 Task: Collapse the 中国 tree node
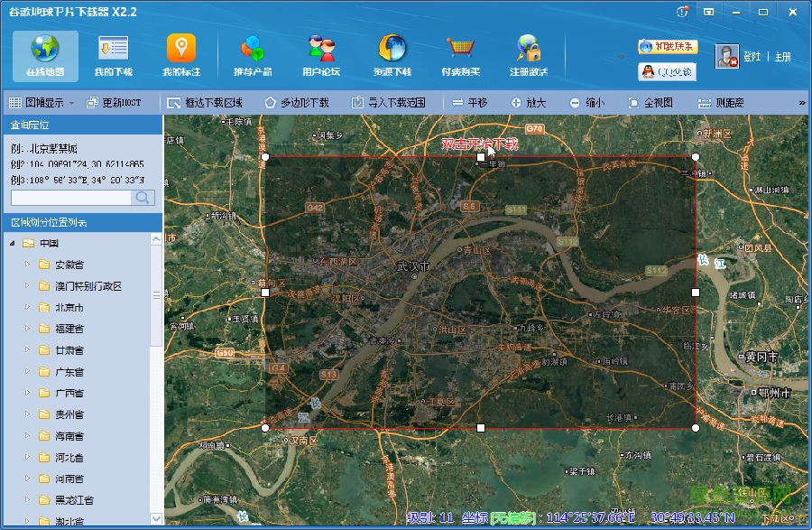click(x=13, y=244)
